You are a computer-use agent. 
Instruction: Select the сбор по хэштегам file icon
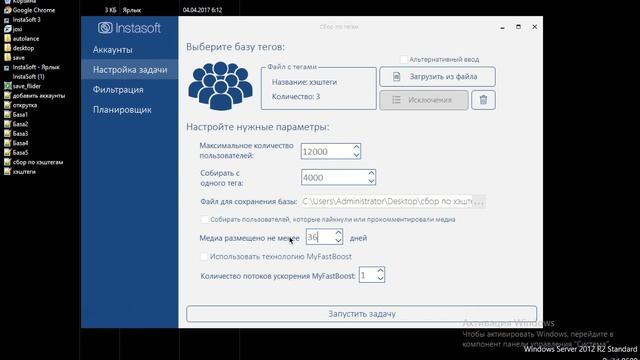pyautogui.click(x=7, y=162)
